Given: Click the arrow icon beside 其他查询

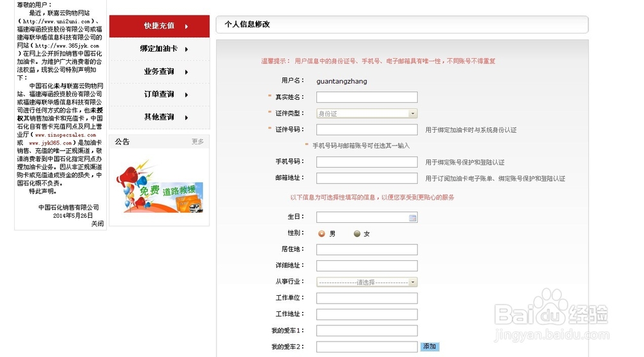Looking at the screenshot, I should click(187, 118).
